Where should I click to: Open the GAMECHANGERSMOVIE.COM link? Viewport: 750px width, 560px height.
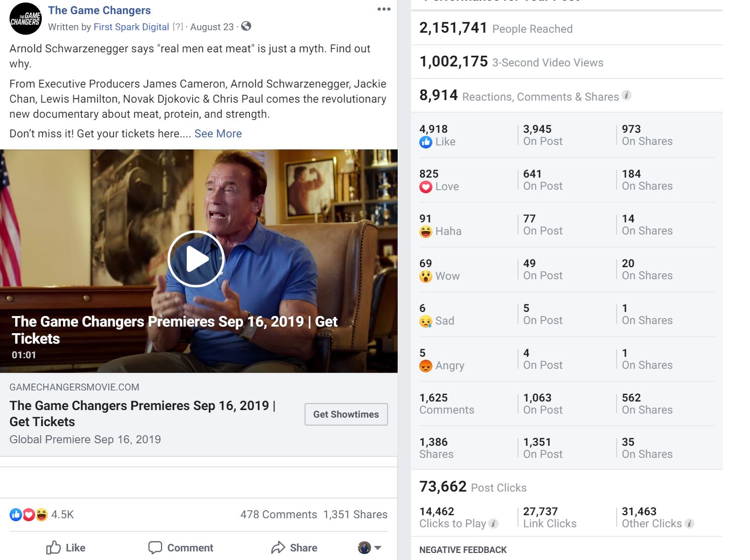[x=74, y=387]
